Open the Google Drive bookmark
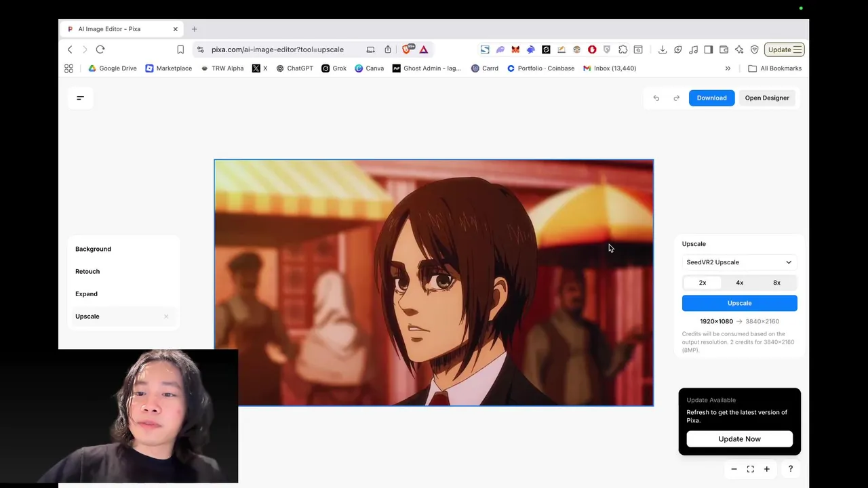 pyautogui.click(x=113, y=68)
